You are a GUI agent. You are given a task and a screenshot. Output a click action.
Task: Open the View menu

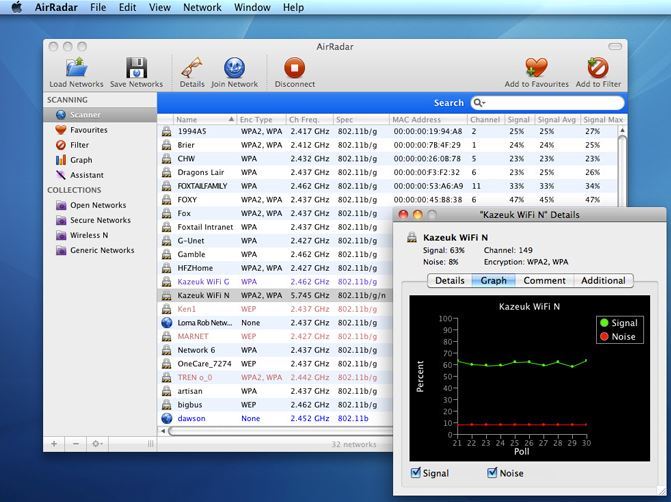160,7
